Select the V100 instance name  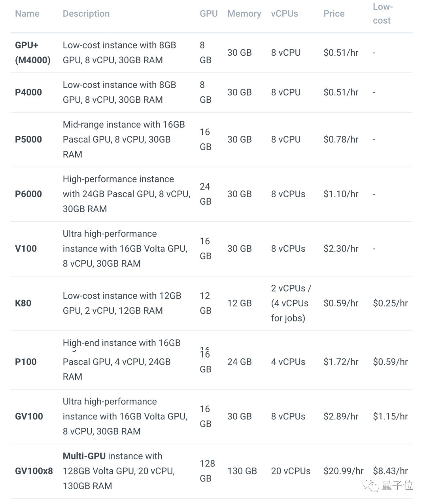[x=26, y=248]
